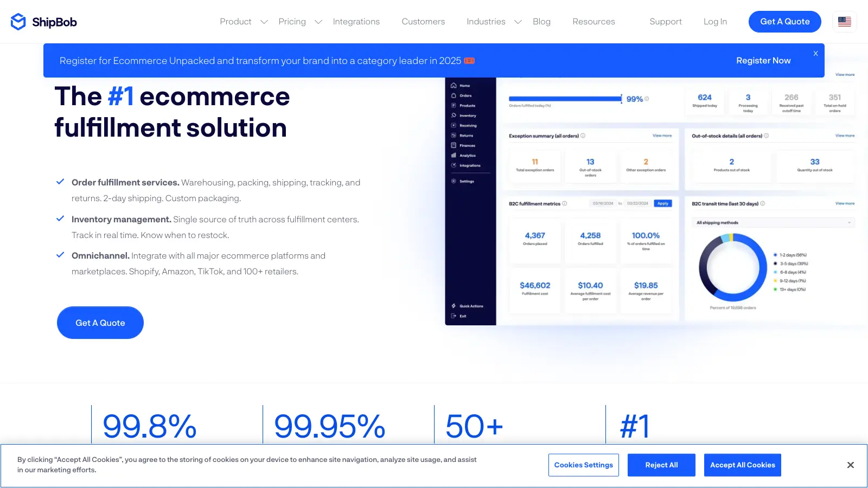Open the Integrations menu item

tap(356, 22)
